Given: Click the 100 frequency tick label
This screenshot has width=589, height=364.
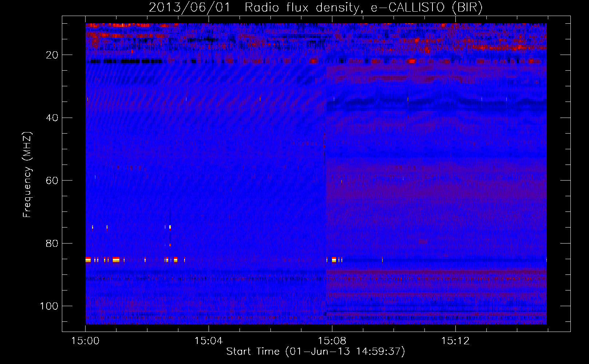Looking at the screenshot, I should pos(49,306).
